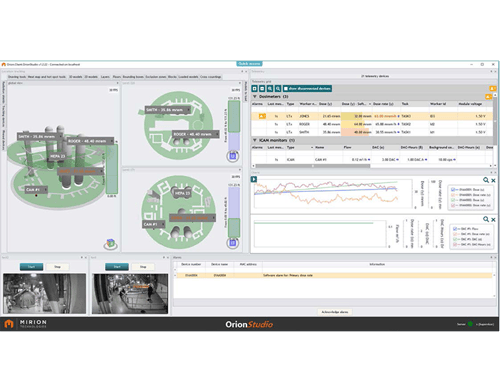Toggle first series checkbox in lower chart legend
Image resolution: width=500 pixels, height=392 pixels.
[x=455, y=229]
